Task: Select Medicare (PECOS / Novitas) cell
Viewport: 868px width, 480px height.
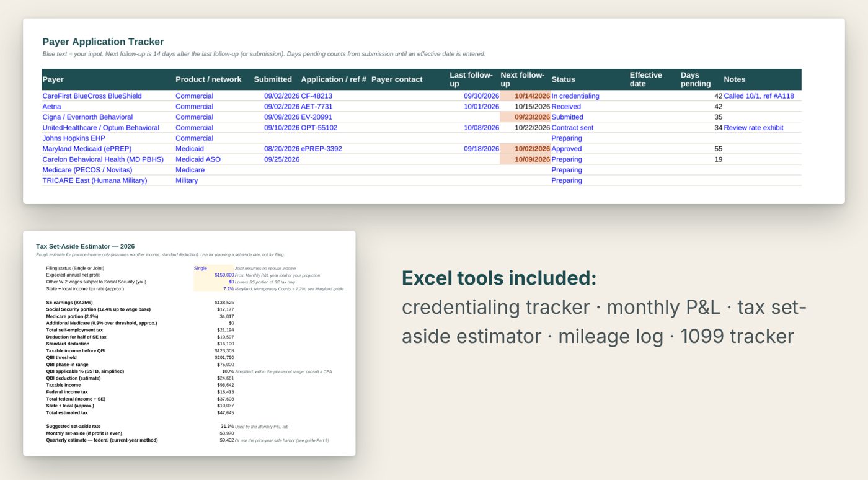Action: 87,170
